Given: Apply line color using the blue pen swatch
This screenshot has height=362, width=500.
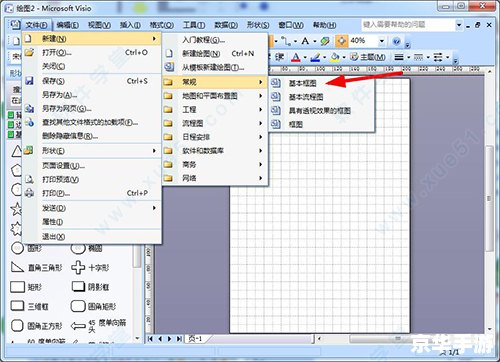Looking at the screenshot, I should (x=315, y=57).
